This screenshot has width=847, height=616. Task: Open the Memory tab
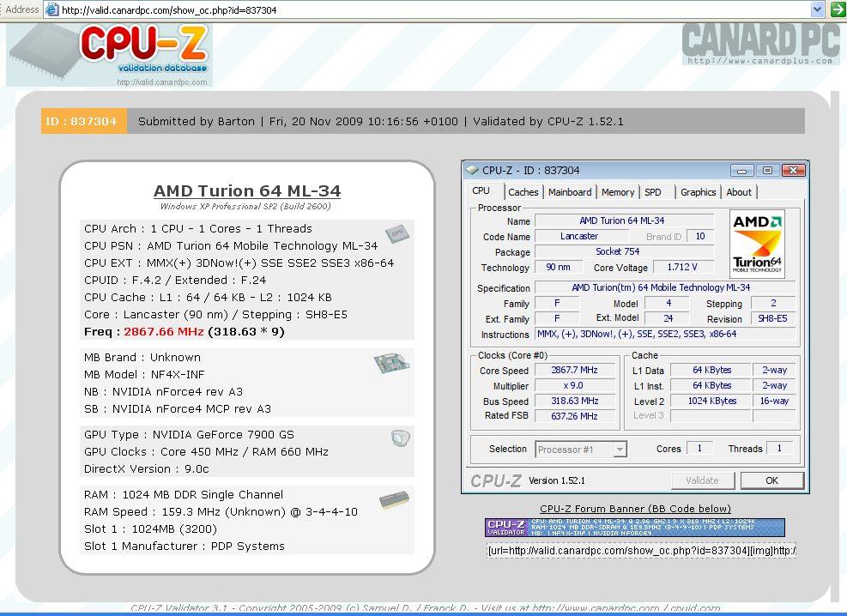(617, 192)
